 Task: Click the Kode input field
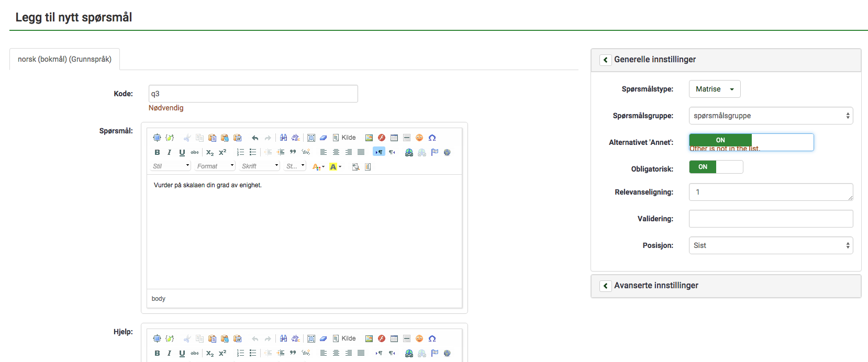[253, 94]
